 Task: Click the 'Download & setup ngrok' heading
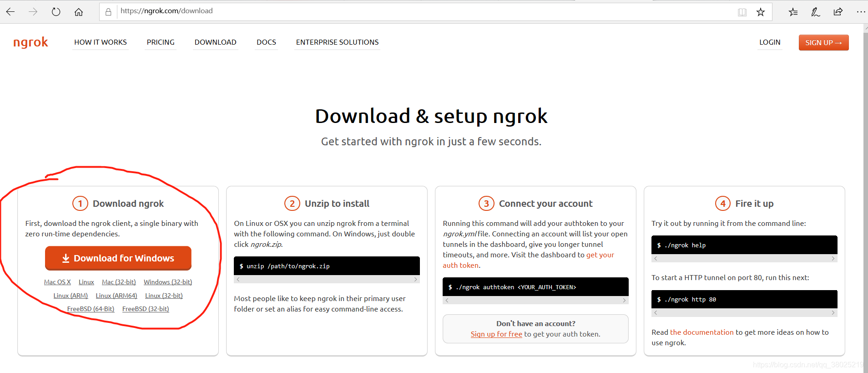pos(431,116)
